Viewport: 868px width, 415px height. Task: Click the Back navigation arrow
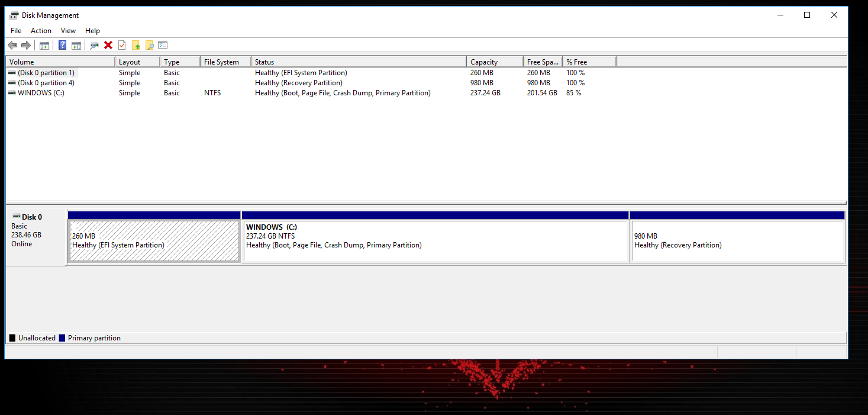[x=12, y=45]
